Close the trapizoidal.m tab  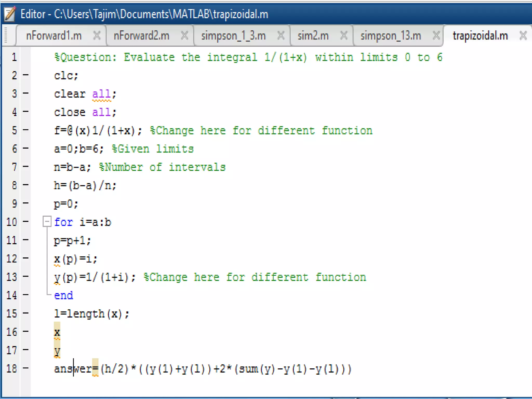coord(523,35)
